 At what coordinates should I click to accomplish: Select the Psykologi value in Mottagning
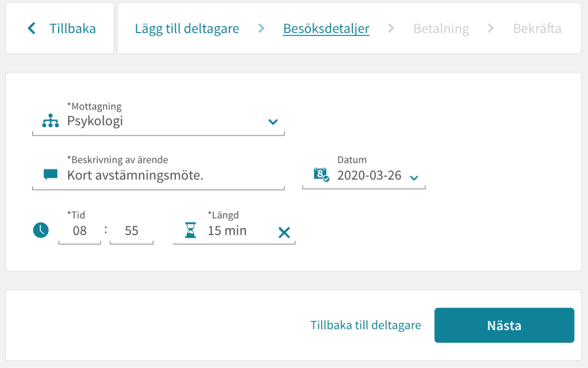(x=95, y=121)
